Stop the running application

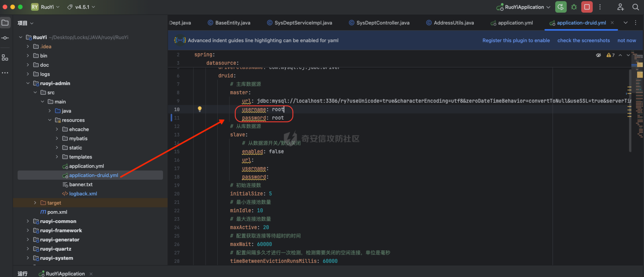587,7
